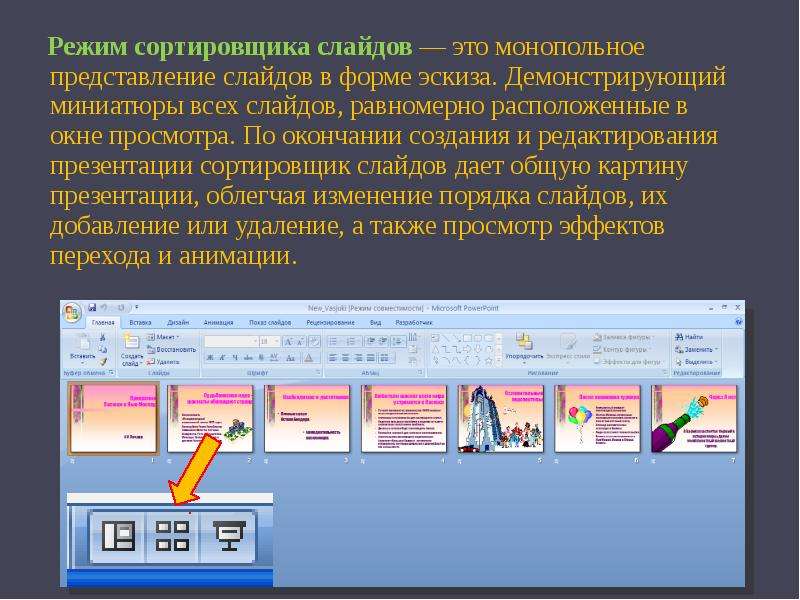Viewport: 800px width, 600px height.
Task: Click the decrease font size icon
Action: pyautogui.click(x=301, y=341)
